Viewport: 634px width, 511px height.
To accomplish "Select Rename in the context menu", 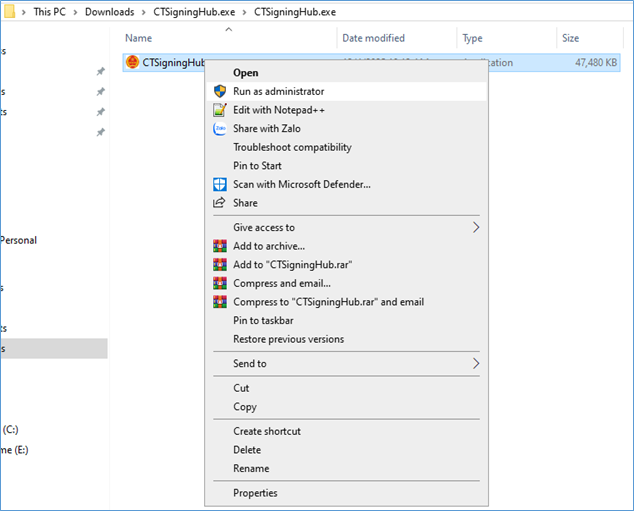I will pos(251,468).
